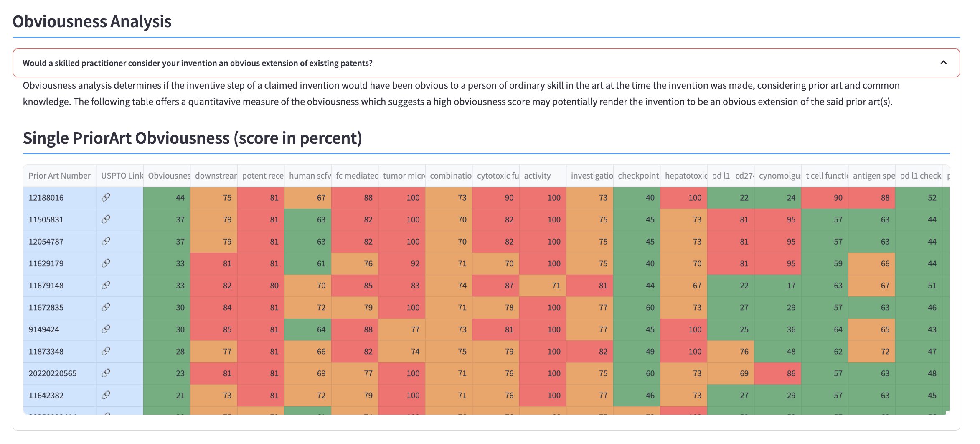980x444 pixels.
Task: Collapse the skilled practitioner question expander
Action: (197, 63)
